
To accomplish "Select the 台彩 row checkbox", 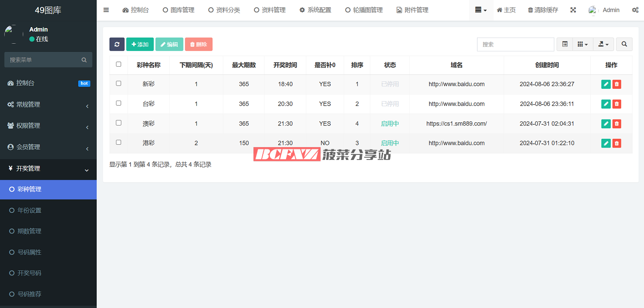I will [119, 103].
